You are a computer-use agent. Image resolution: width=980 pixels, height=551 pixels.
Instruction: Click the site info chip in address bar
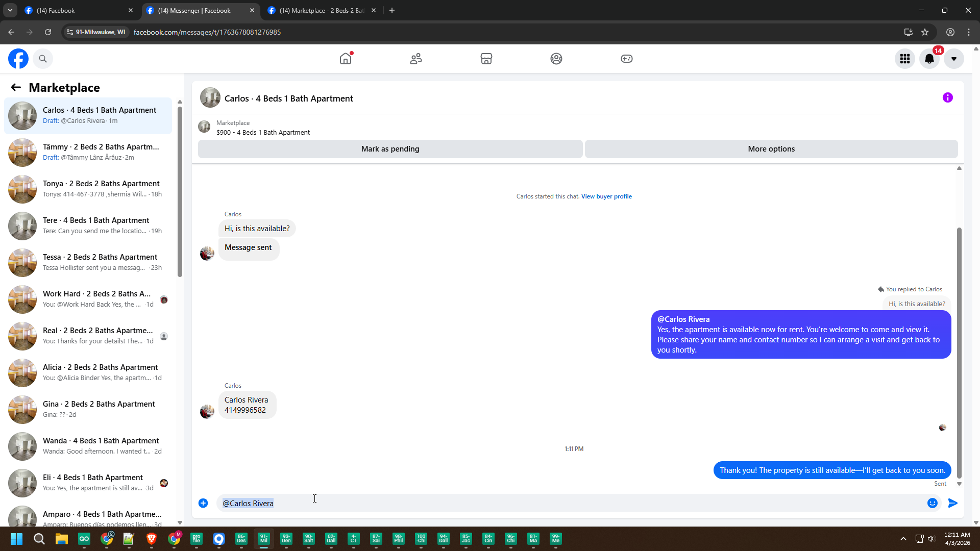(96, 32)
